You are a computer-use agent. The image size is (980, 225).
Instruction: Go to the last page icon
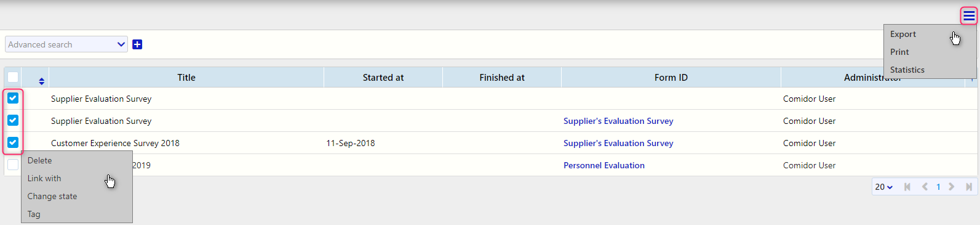tap(969, 187)
